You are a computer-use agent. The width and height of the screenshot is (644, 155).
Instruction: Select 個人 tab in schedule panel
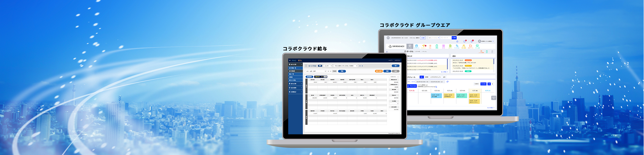(421, 77)
